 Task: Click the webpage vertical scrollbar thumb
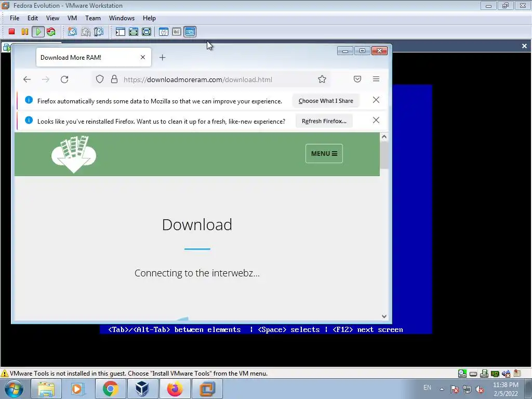point(384,155)
